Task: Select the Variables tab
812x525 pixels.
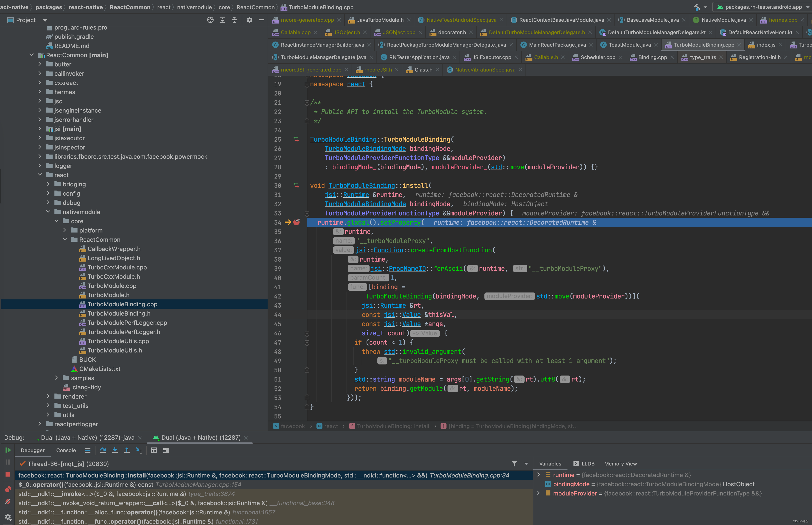Action: (550, 464)
